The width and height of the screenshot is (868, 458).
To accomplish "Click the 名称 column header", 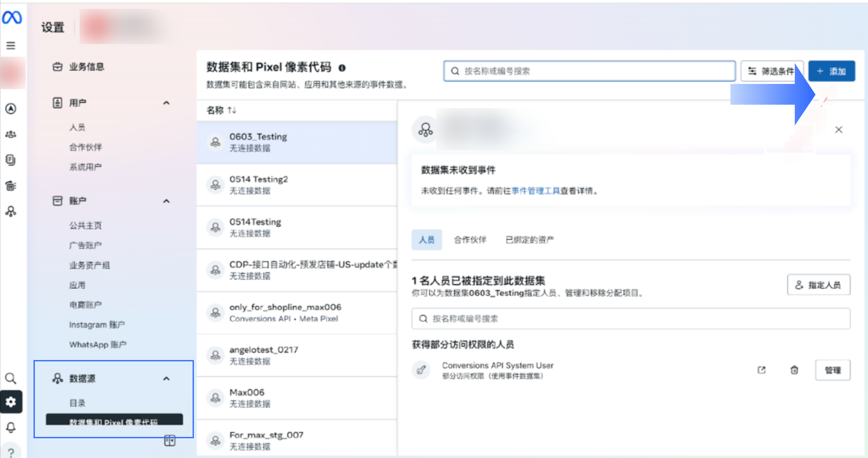I will tap(215, 110).
